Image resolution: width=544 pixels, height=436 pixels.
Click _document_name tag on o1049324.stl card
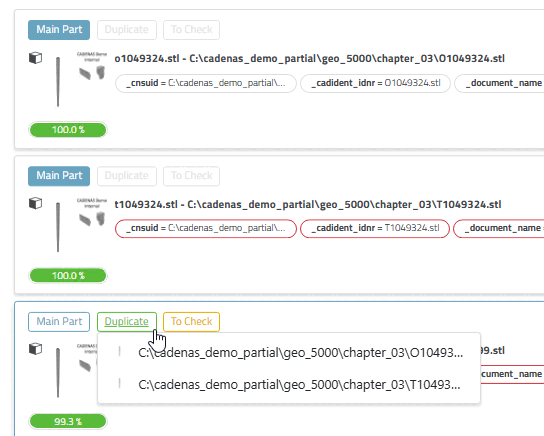500,83
